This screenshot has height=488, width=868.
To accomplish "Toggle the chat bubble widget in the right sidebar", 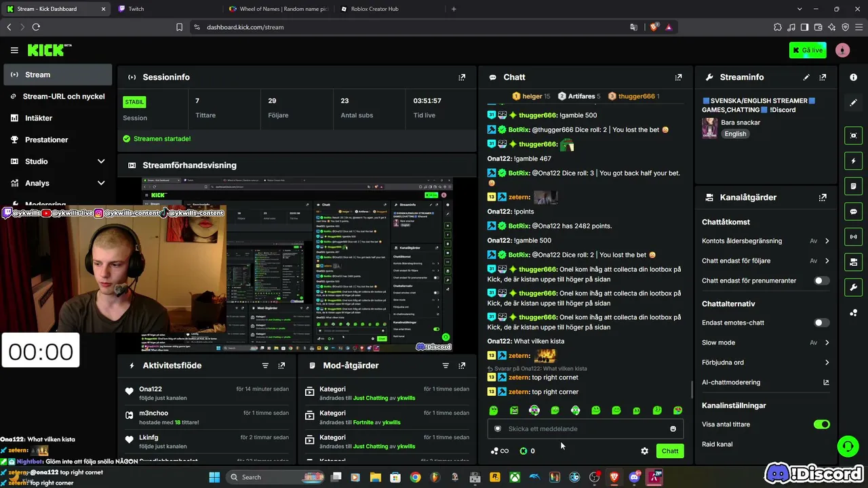I will [853, 211].
